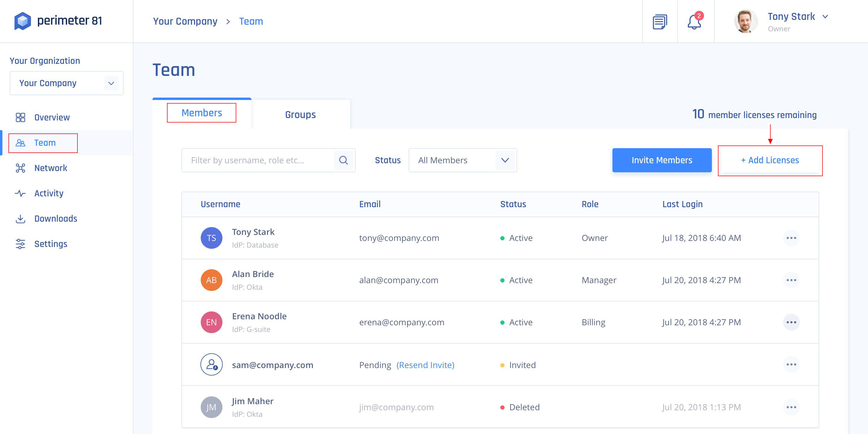Click the Add Licenses button
Image resolution: width=868 pixels, height=434 pixels.
click(770, 160)
